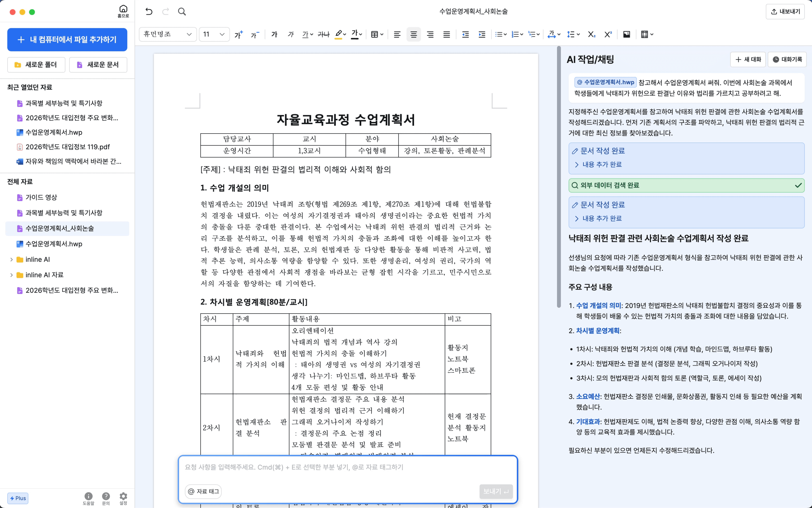
Task: Click 내 컴퓨터에서 파일 추가하기 button
Action: [x=67, y=40]
